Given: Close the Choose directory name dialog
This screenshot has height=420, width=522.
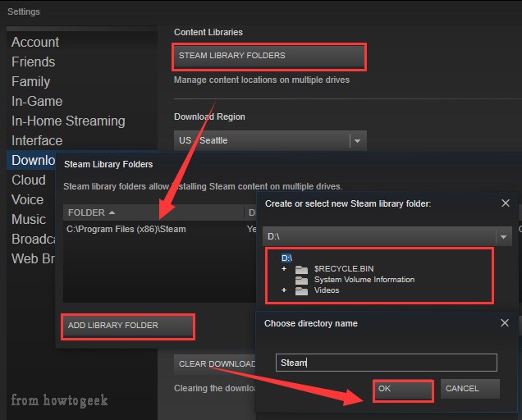Looking at the screenshot, I should (x=505, y=323).
